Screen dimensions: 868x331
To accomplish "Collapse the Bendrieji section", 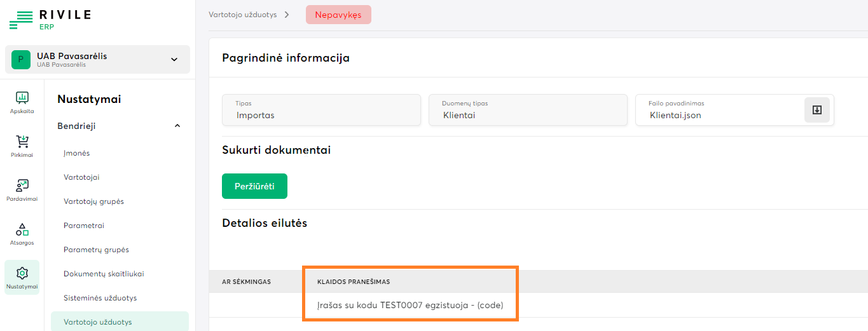I will coord(177,126).
